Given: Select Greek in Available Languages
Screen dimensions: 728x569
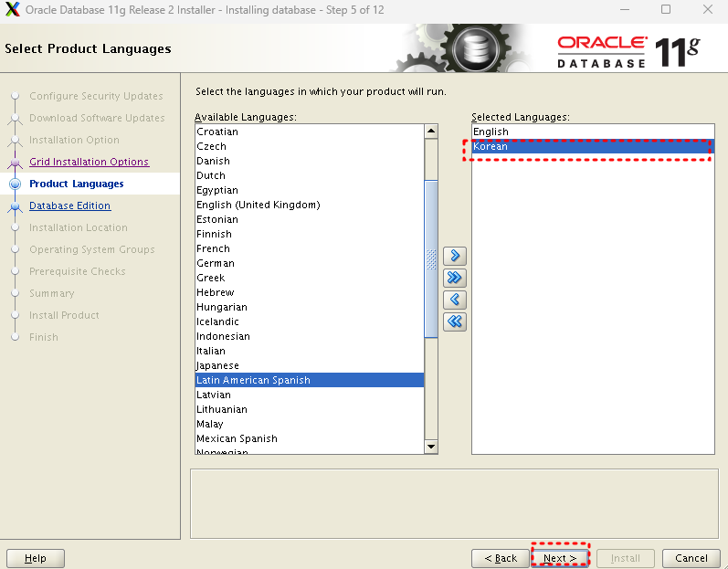Looking at the screenshot, I should [310, 278].
